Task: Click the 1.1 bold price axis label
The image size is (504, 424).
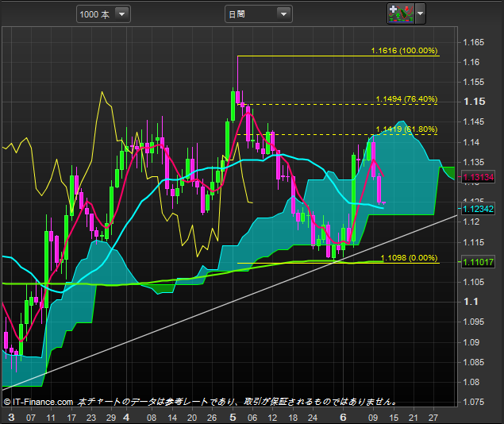Action: click(x=471, y=302)
